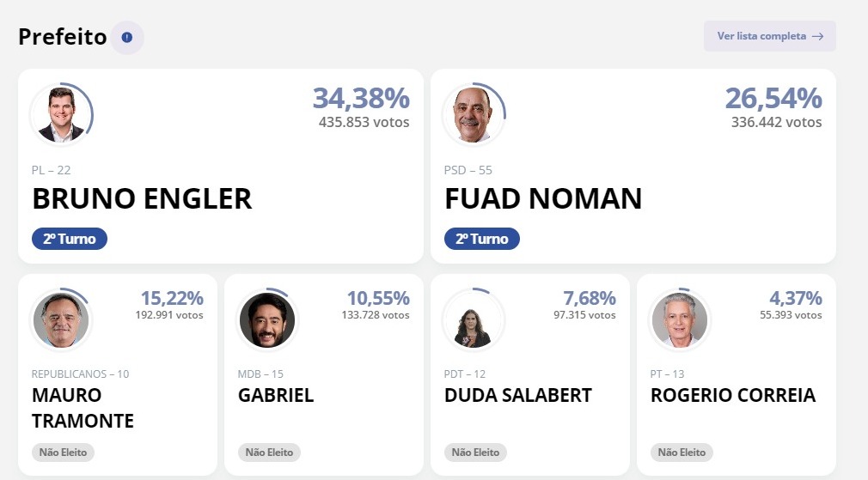Image resolution: width=868 pixels, height=480 pixels.
Task: Select Bruno Engler's profile photo
Action: pos(61,115)
